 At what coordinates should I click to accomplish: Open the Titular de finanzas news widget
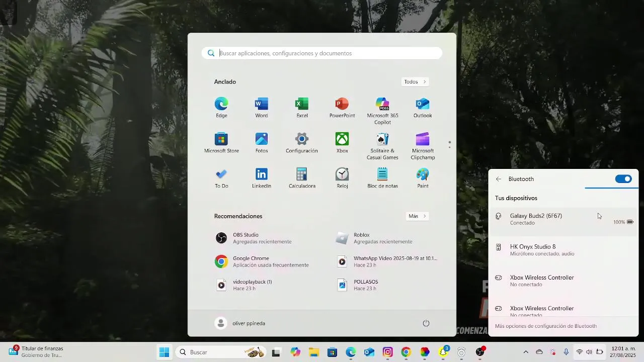pos(35,352)
